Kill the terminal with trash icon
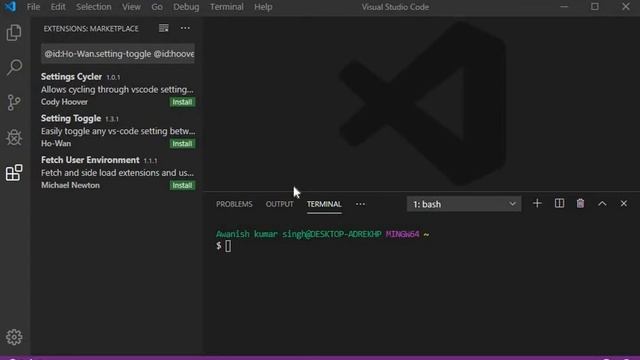 pos(580,204)
